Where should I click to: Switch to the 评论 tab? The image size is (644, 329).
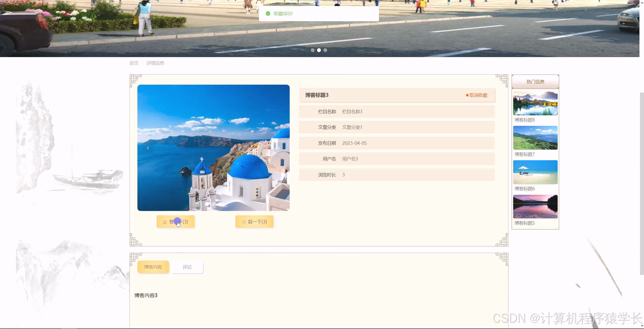[x=187, y=267]
